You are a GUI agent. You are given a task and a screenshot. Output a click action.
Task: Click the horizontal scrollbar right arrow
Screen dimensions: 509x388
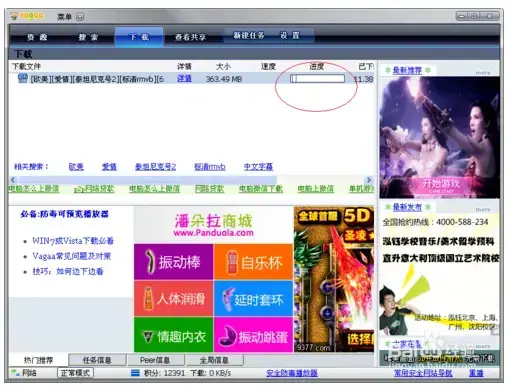(x=369, y=180)
